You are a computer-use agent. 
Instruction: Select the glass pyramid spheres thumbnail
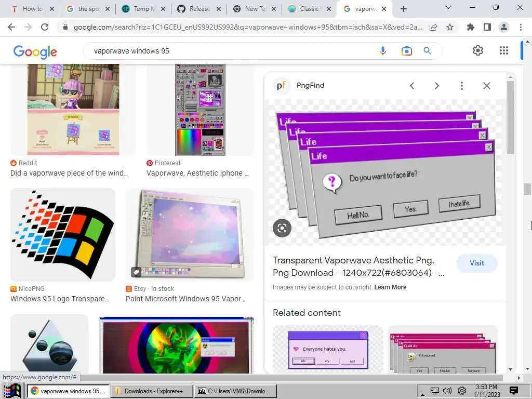tap(49, 344)
